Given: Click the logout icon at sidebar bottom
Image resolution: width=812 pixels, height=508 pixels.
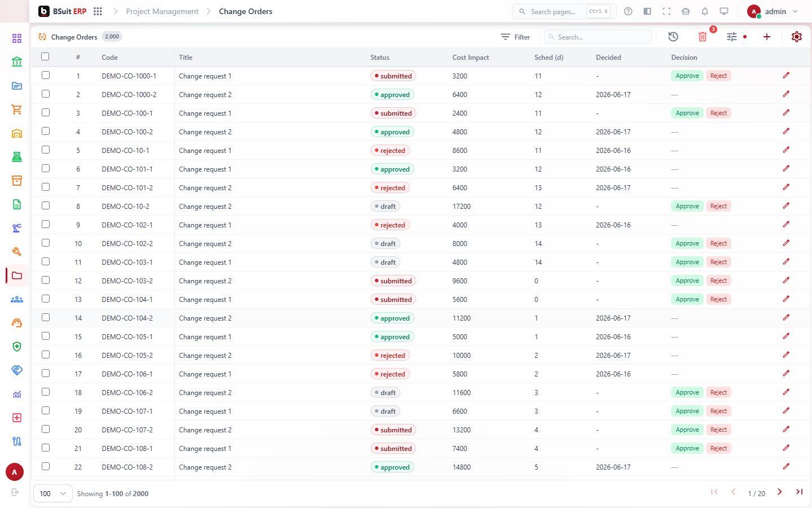Looking at the screenshot, I should (x=15, y=492).
